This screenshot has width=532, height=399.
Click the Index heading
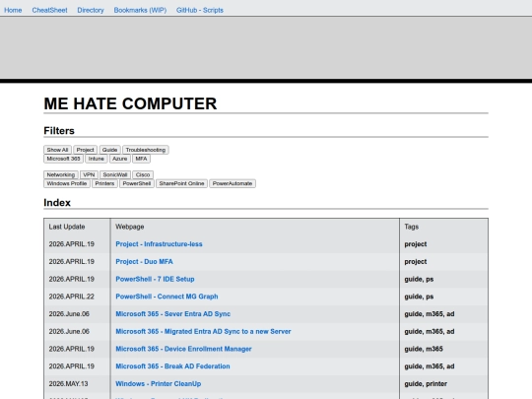click(57, 203)
